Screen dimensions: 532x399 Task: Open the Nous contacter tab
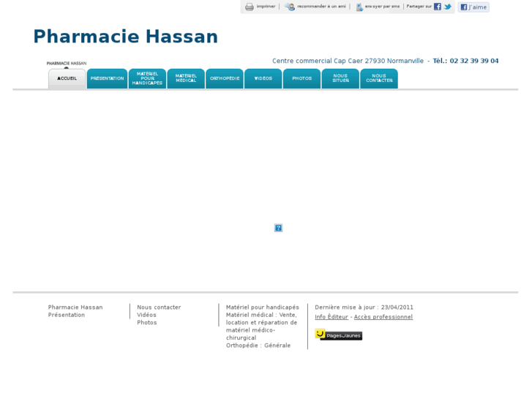pyautogui.click(x=379, y=79)
